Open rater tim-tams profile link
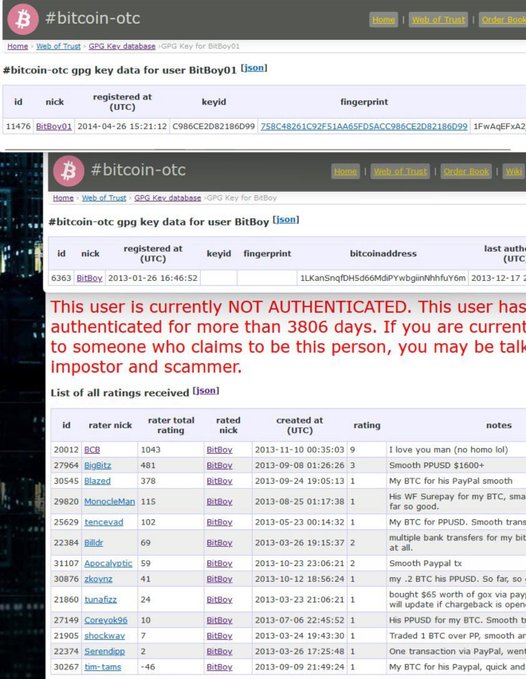 103,667
